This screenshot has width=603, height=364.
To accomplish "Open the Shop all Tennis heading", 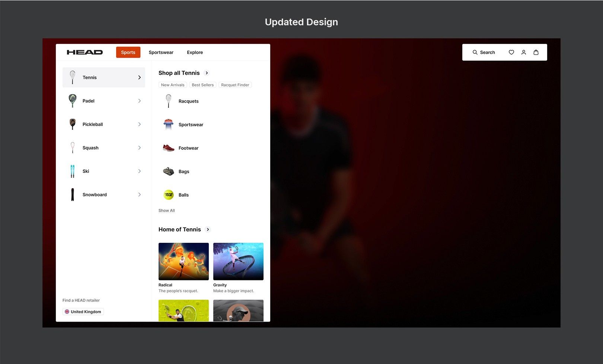I will (179, 73).
